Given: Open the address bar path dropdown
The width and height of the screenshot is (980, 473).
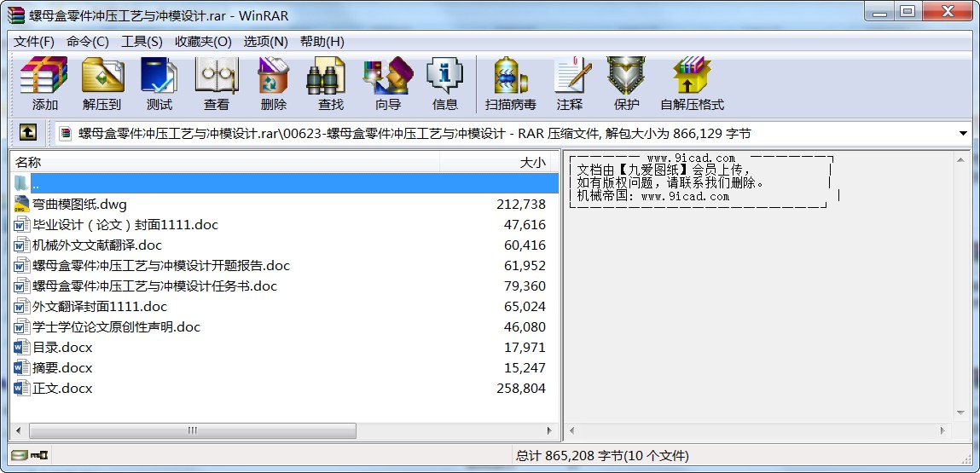Looking at the screenshot, I should point(963,133).
